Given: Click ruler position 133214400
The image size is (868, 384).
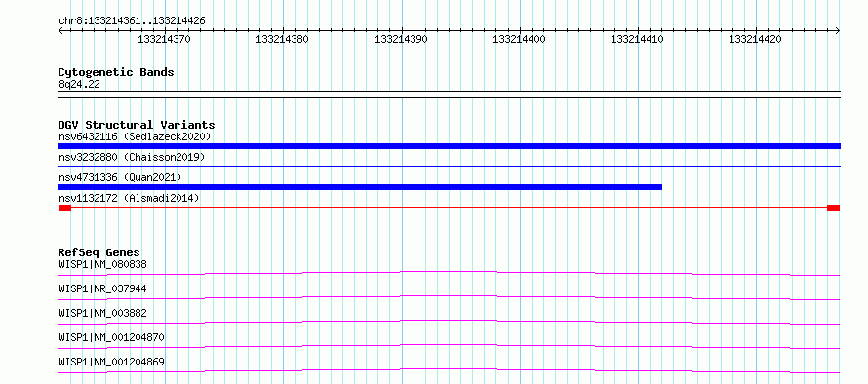Looking at the screenshot, I should click(519, 39).
